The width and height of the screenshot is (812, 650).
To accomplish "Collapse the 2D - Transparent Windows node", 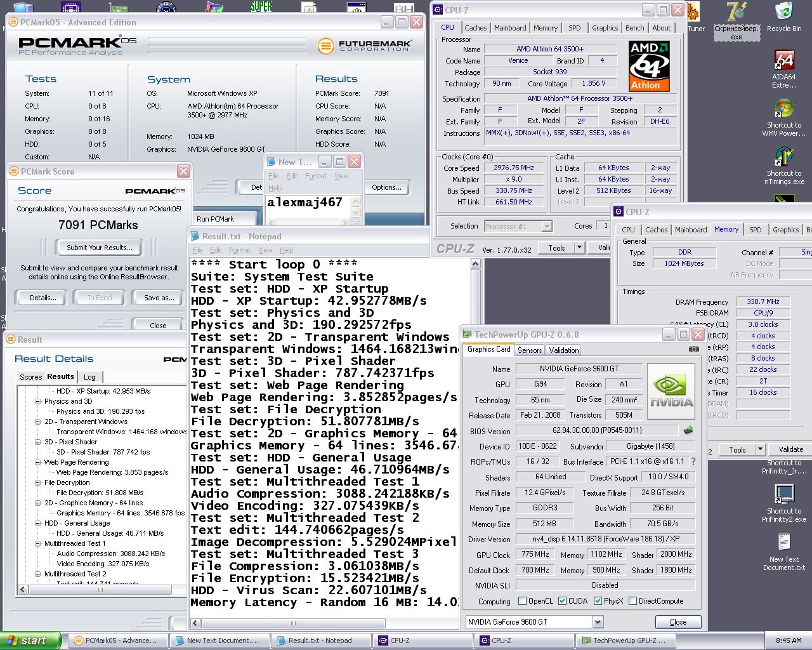I will tap(38, 421).
